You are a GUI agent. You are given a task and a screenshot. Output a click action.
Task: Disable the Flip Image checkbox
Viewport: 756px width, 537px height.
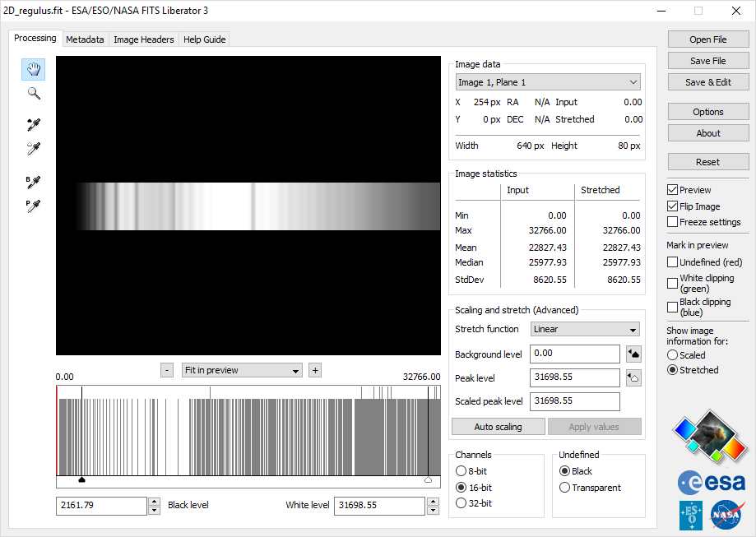673,206
